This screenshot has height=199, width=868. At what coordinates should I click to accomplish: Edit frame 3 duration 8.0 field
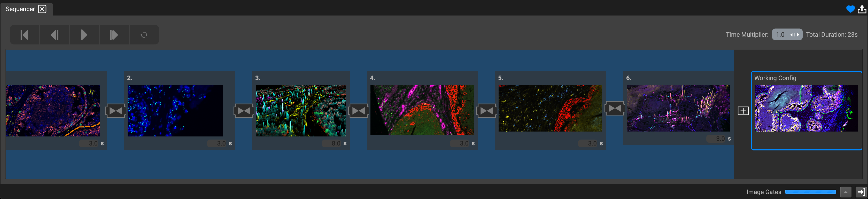331,143
